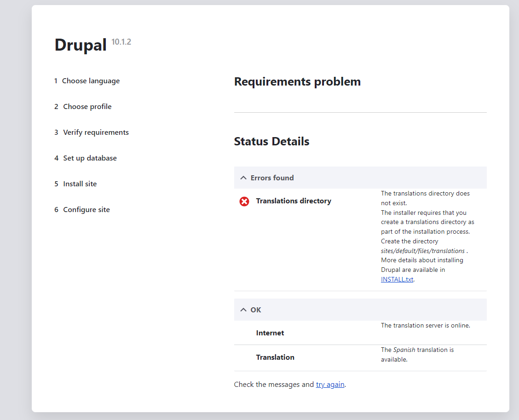Collapse the Errors found section

click(360, 178)
